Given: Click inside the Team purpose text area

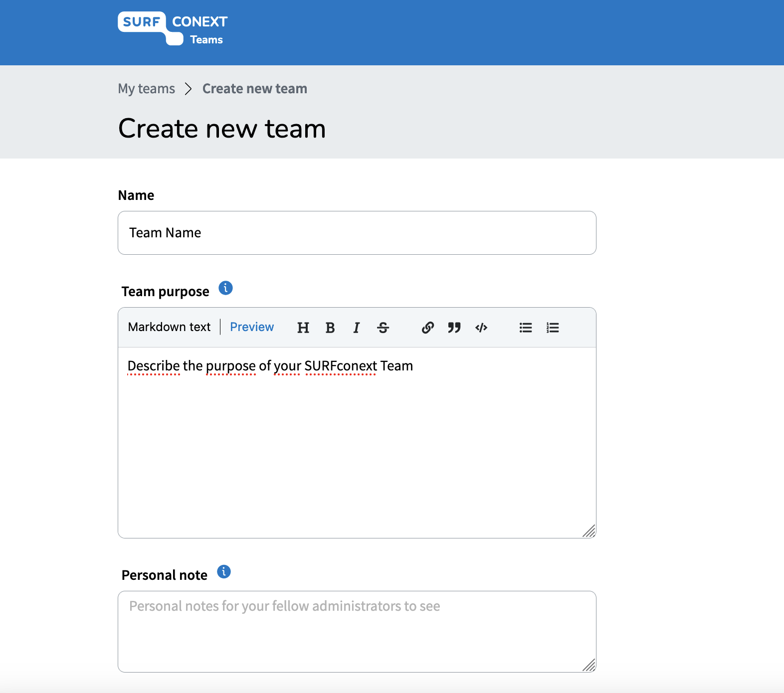Looking at the screenshot, I should pos(357,443).
